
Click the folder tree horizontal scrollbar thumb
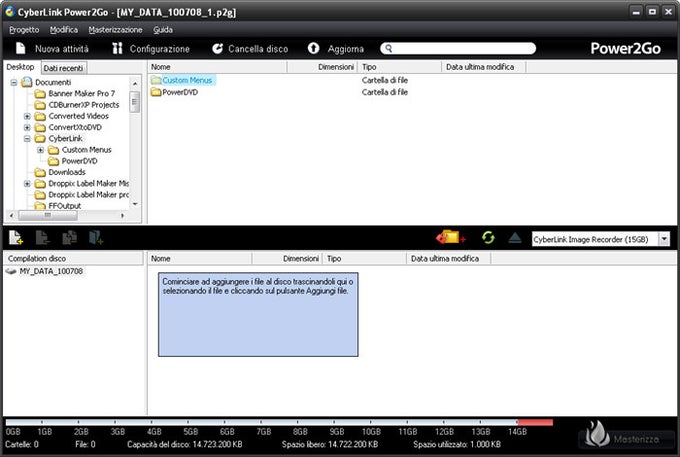tap(48, 215)
